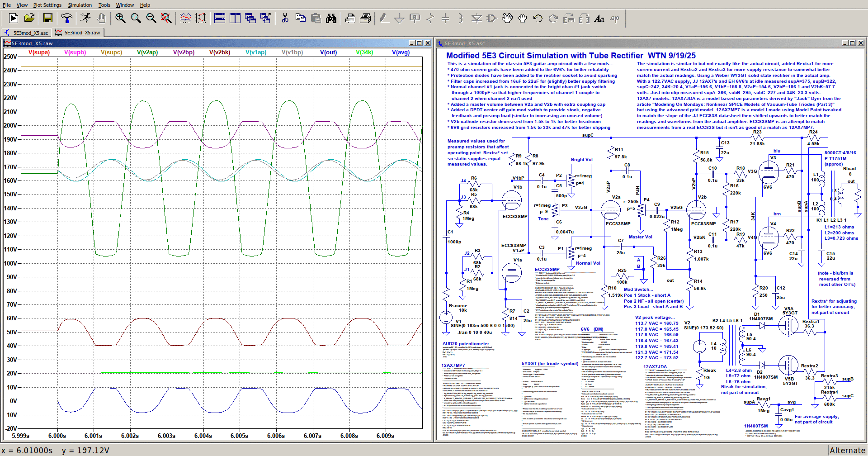Screen dimensions: 868x456
Task: Open Control Panel via hammer icon
Action: pyautogui.click(x=67, y=18)
